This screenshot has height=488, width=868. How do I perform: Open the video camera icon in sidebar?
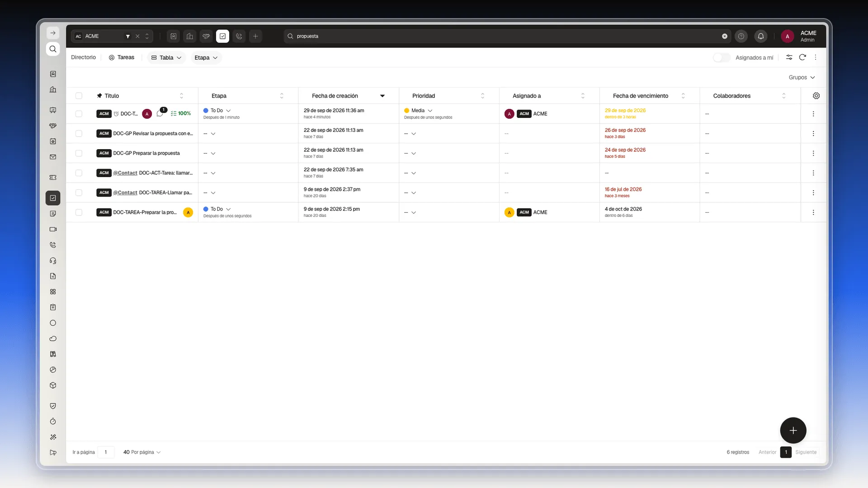(53, 229)
